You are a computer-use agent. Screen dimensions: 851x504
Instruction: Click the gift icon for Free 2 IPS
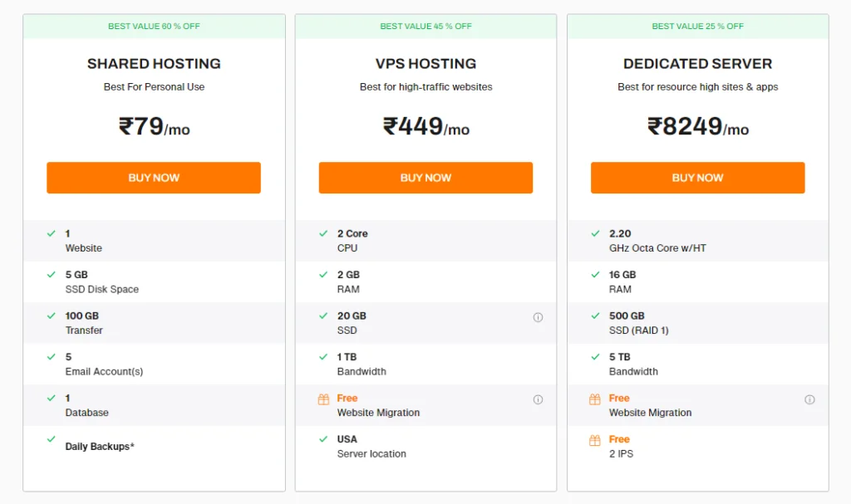595,440
